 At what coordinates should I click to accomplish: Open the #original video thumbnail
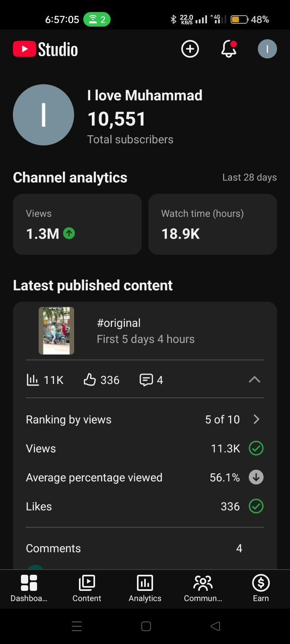56,331
